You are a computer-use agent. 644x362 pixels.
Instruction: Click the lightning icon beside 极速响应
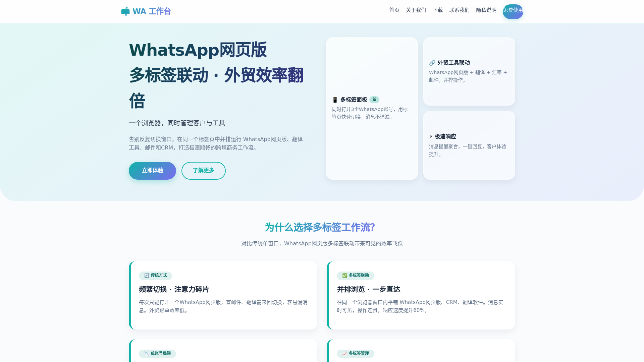tap(431, 137)
